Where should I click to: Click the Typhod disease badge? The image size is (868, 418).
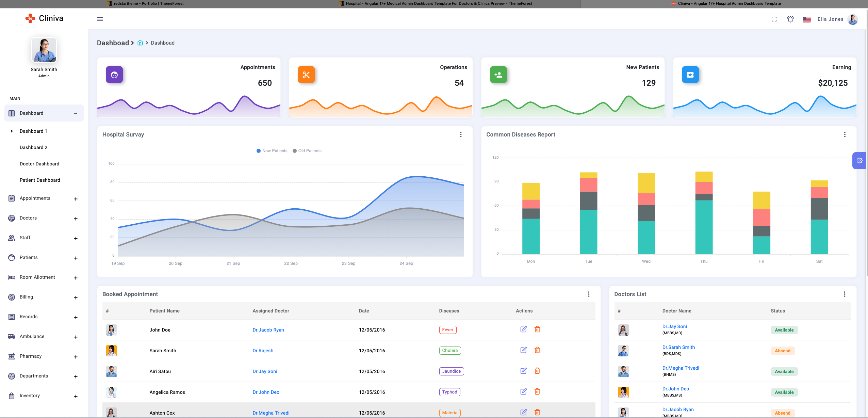pyautogui.click(x=450, y=392)
